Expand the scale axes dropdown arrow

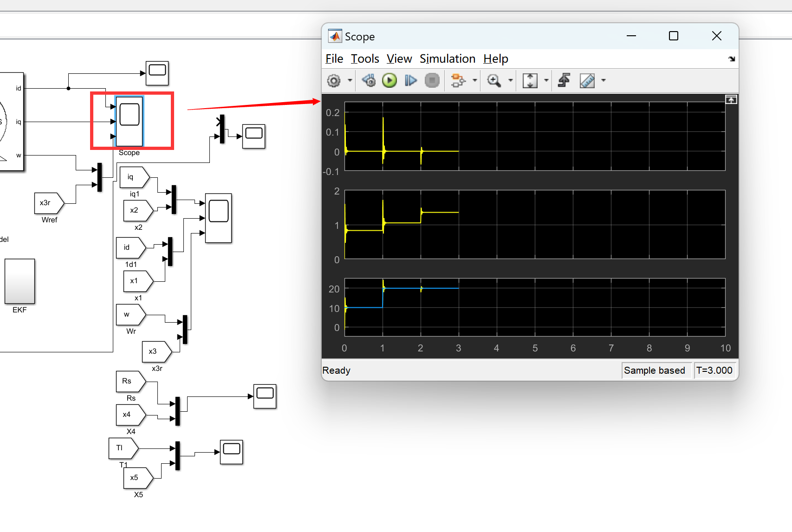(546, 81)
